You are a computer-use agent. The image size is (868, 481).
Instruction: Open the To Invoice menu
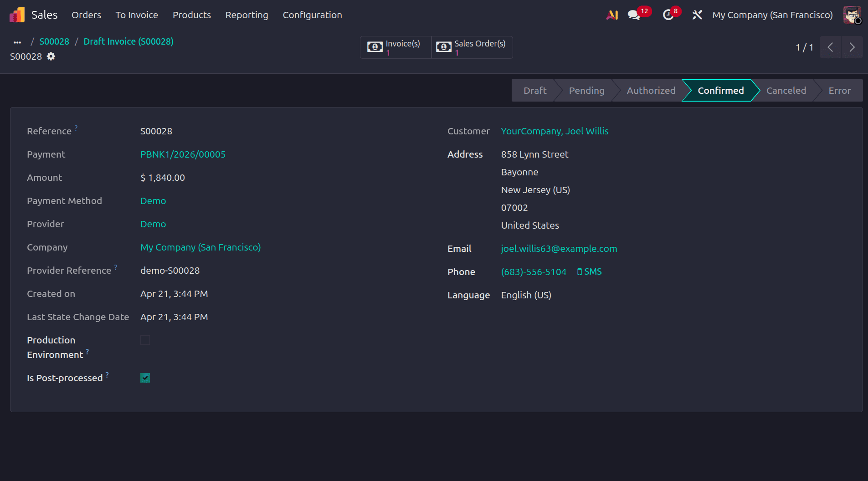(x=137, y=15)
